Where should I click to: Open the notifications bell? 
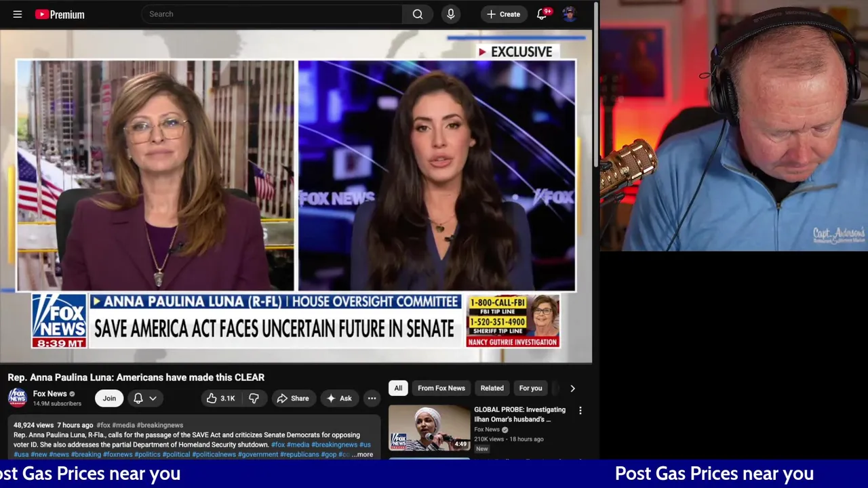click(542, 14)
